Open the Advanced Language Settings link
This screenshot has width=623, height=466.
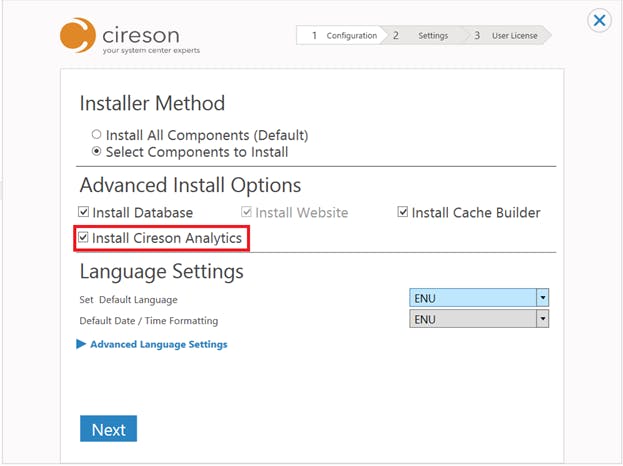(x=158, y=344)
